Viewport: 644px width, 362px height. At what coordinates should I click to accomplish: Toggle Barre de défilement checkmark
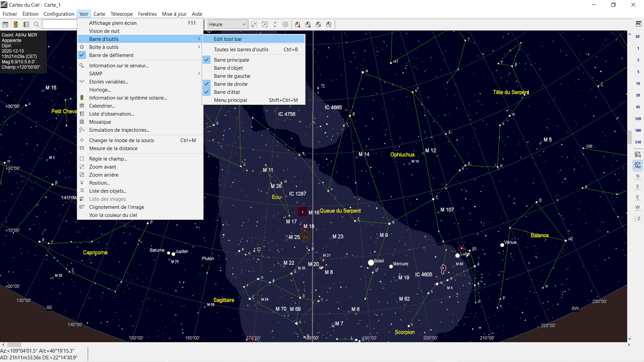[111, 55]
